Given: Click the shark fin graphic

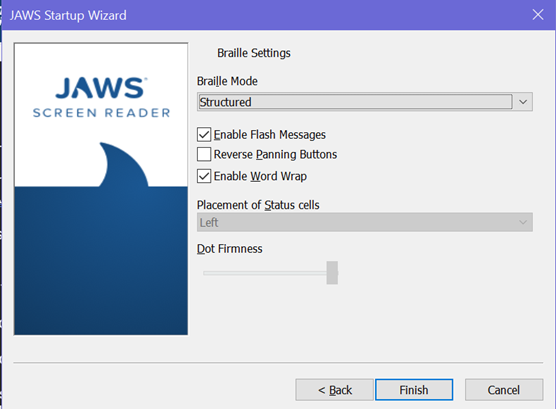Looking at the screenshot, I should pyautogui.click(x=124, y=164).
